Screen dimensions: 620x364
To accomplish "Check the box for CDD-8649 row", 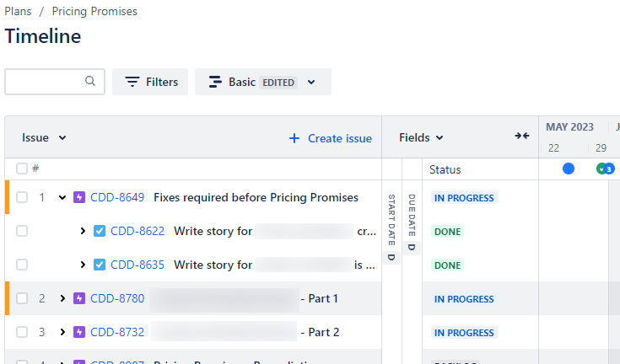I will pos(22,197).
